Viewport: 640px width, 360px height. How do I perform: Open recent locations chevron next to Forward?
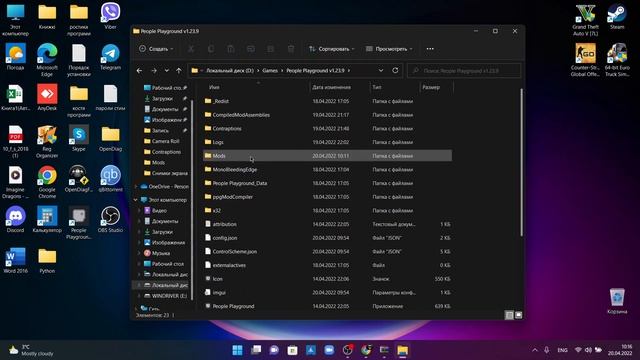[x=167, y=71]
